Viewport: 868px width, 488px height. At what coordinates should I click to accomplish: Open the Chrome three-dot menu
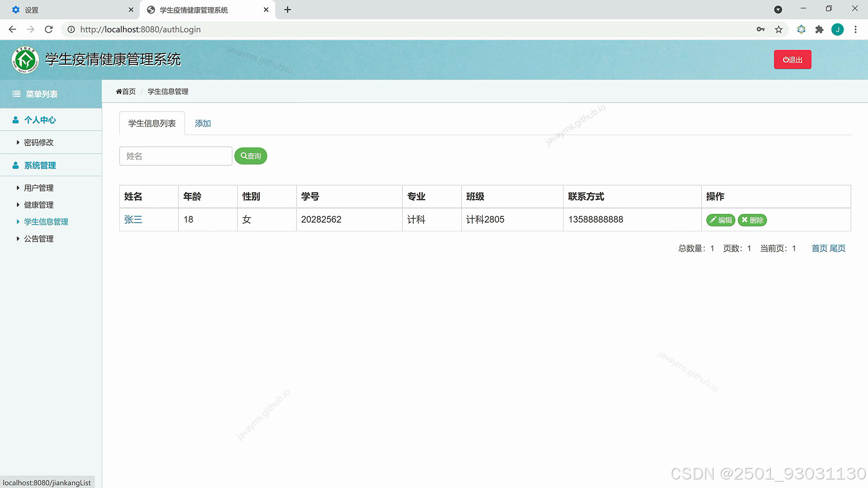click(x=855, y=29)
